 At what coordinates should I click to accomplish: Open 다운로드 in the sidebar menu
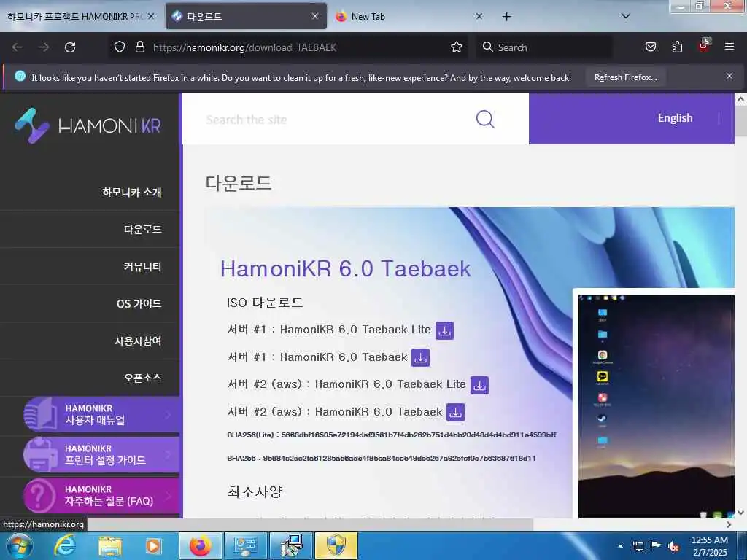click(142, 229)
